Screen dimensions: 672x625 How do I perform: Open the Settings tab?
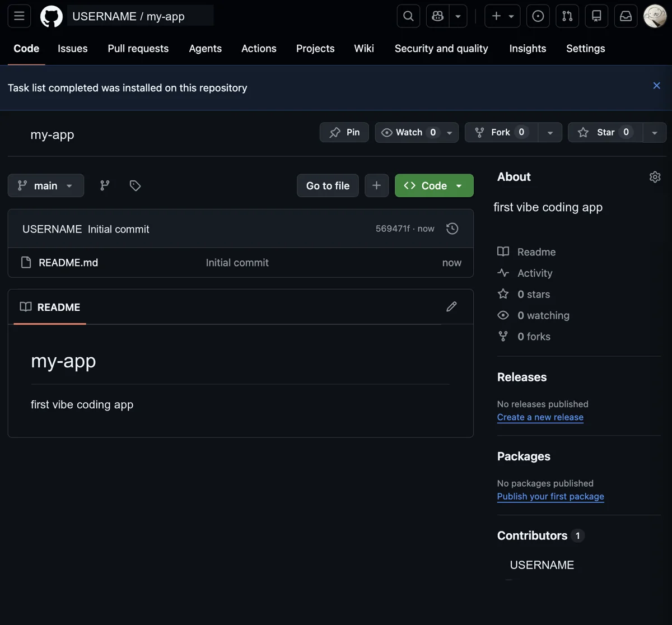pyautogui.click(x=585, y=48)
